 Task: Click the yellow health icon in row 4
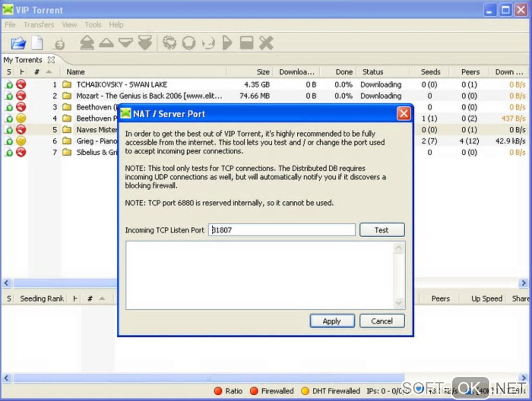(21, 118)
